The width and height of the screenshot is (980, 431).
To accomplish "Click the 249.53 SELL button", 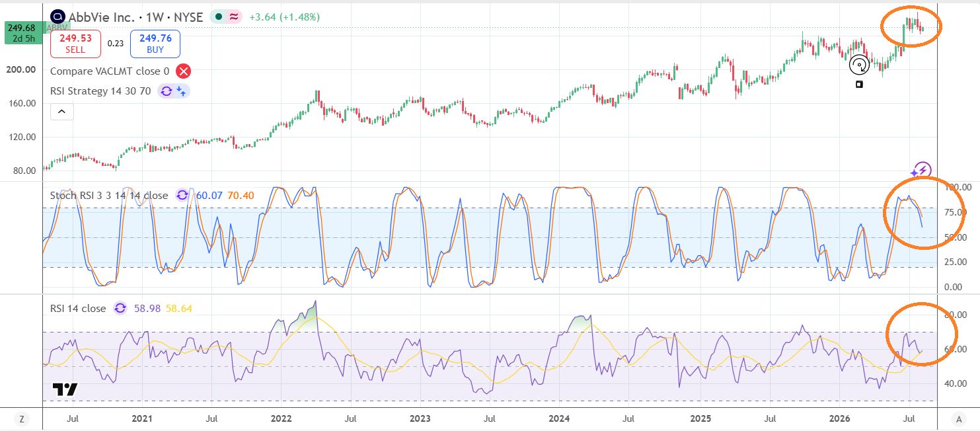I will click(75, 44).
